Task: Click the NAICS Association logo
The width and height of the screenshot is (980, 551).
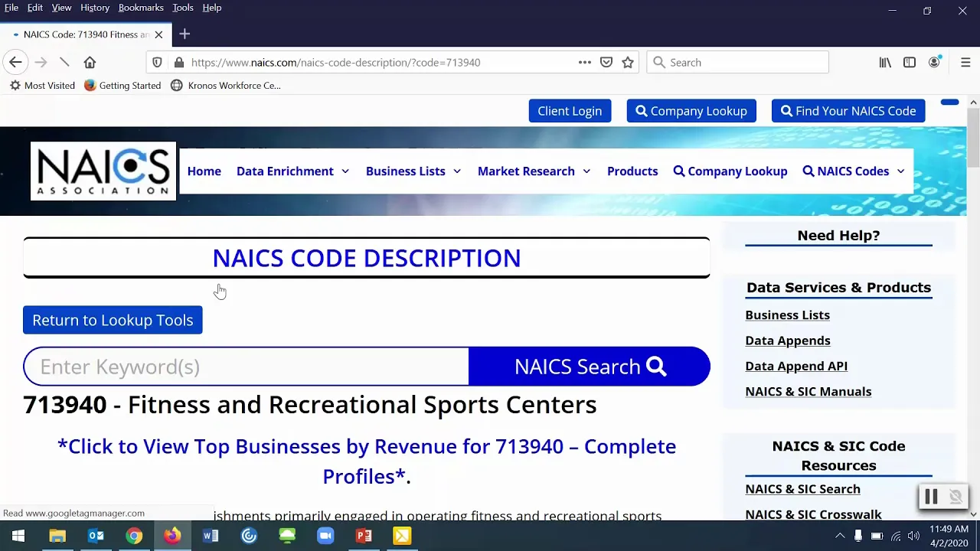Action: 103,171
